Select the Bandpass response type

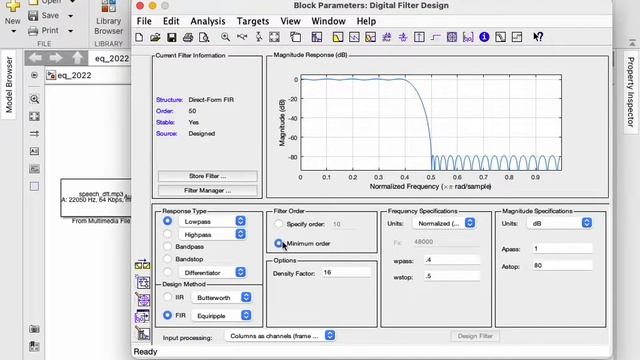pyautogui.click(x=167, y=247)
